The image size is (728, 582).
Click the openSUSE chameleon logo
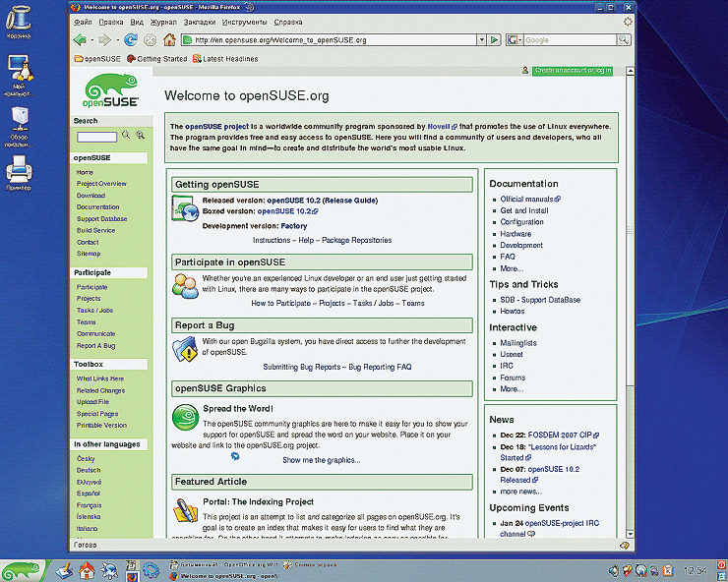[x=111, y=90]
